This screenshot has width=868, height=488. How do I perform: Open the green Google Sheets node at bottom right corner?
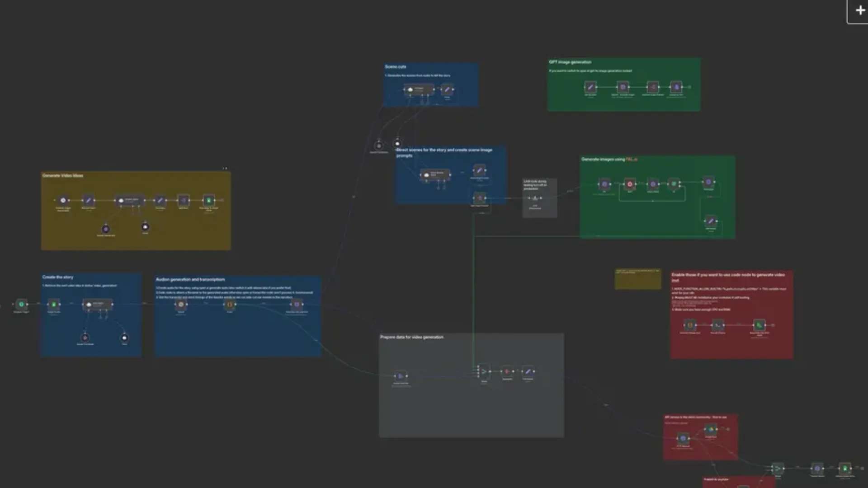845,469
